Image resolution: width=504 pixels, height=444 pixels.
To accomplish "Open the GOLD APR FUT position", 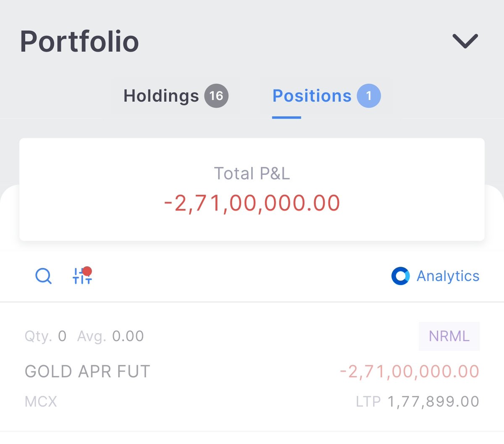I will tap(252, 367).
